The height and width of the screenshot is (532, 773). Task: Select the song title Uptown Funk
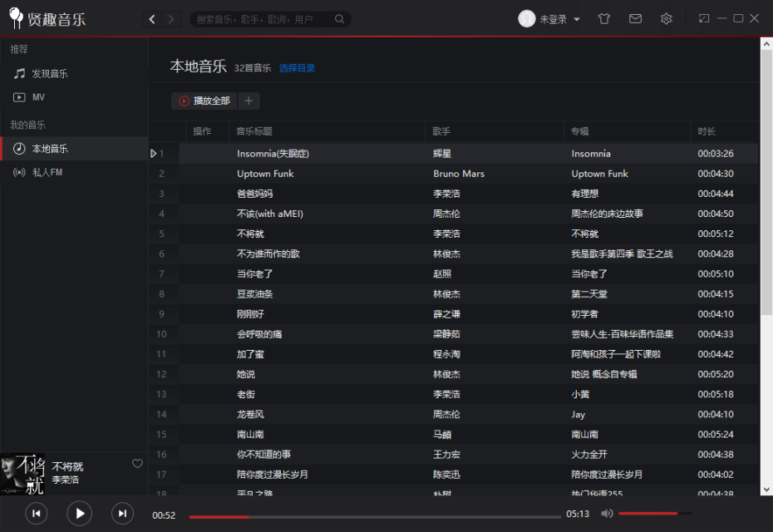[x=265, y=174]
